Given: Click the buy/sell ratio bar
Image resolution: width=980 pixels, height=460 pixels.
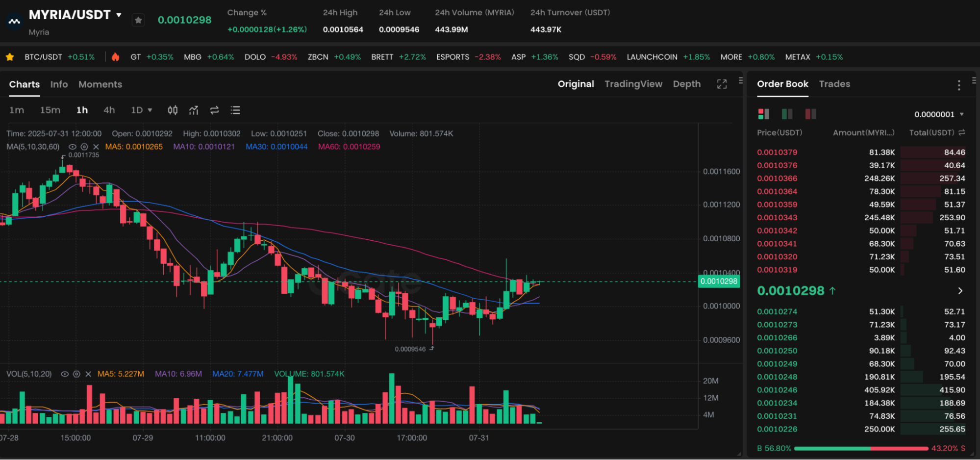Looking at the screenshot, I should point(861,448).
